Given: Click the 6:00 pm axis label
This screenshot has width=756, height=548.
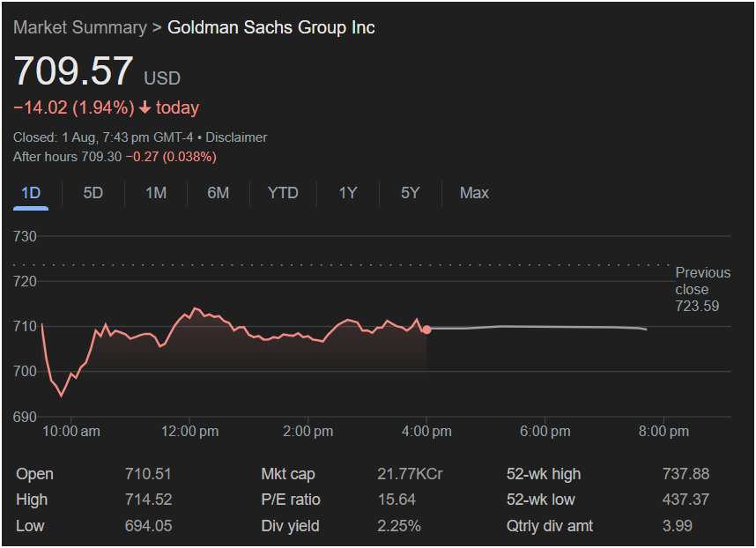Looking at the screenshot, I should [545, 432].
